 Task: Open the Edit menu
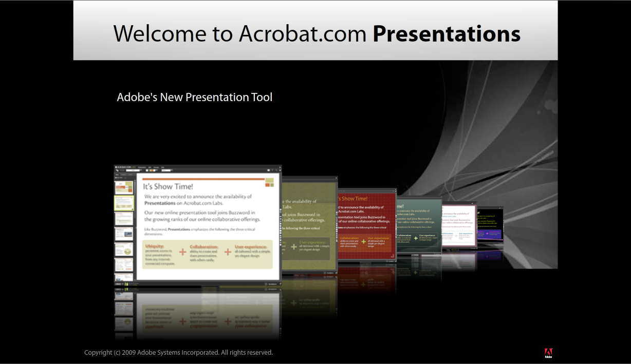click(150, 167)
